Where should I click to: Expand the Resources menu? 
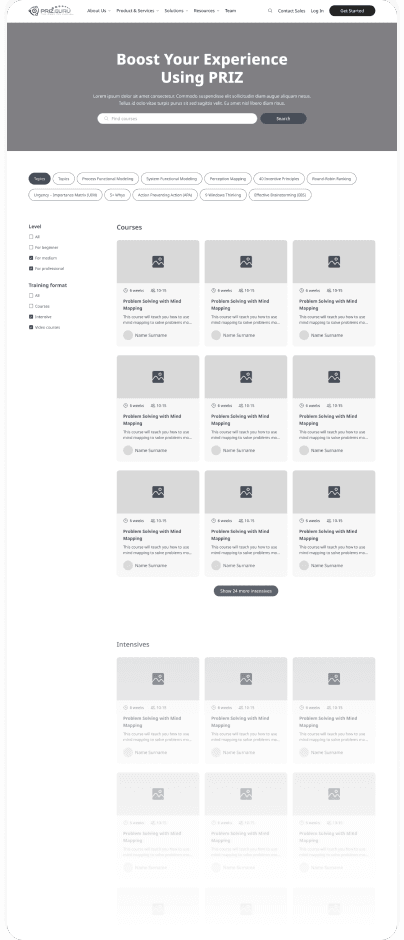206,11
